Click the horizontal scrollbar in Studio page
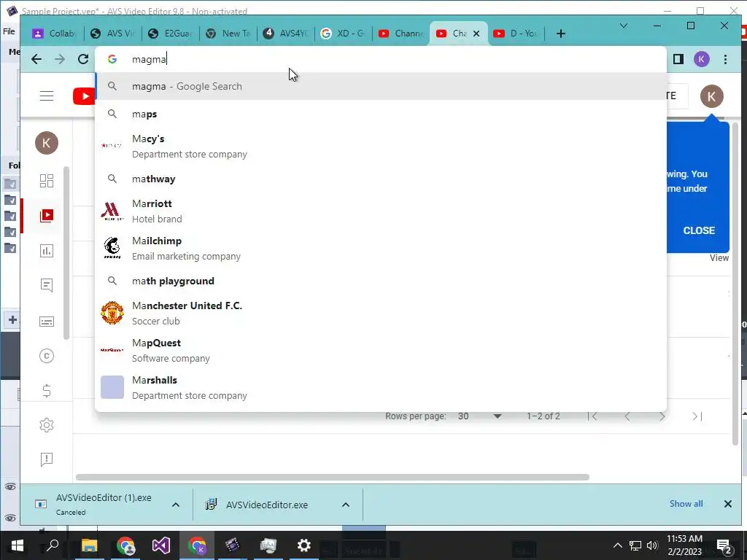Viewport: 747px width, 560px height. (x=333, y=477)
